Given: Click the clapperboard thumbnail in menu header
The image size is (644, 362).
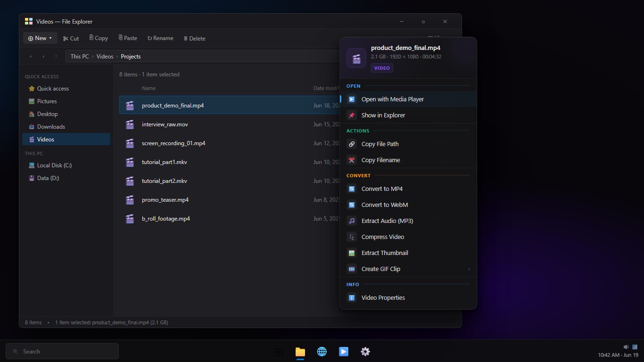Looking at the screenshot, I should coord(356,58).
